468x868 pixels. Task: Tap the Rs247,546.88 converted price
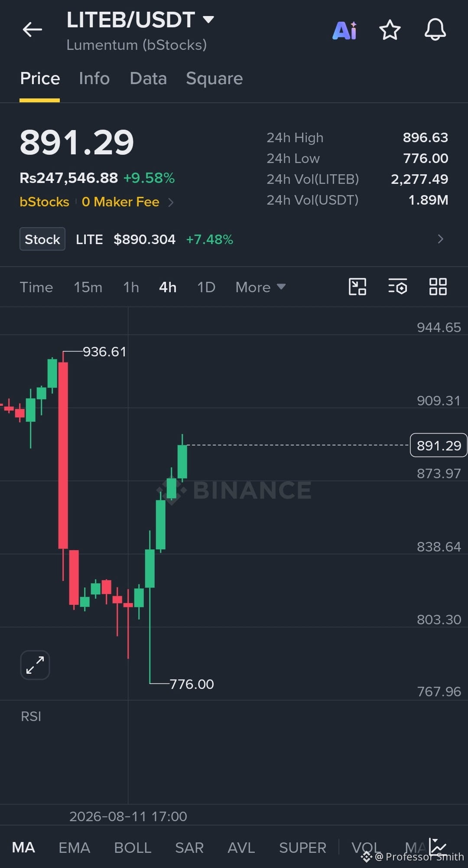pyautogui.click(x=68, y=178)
